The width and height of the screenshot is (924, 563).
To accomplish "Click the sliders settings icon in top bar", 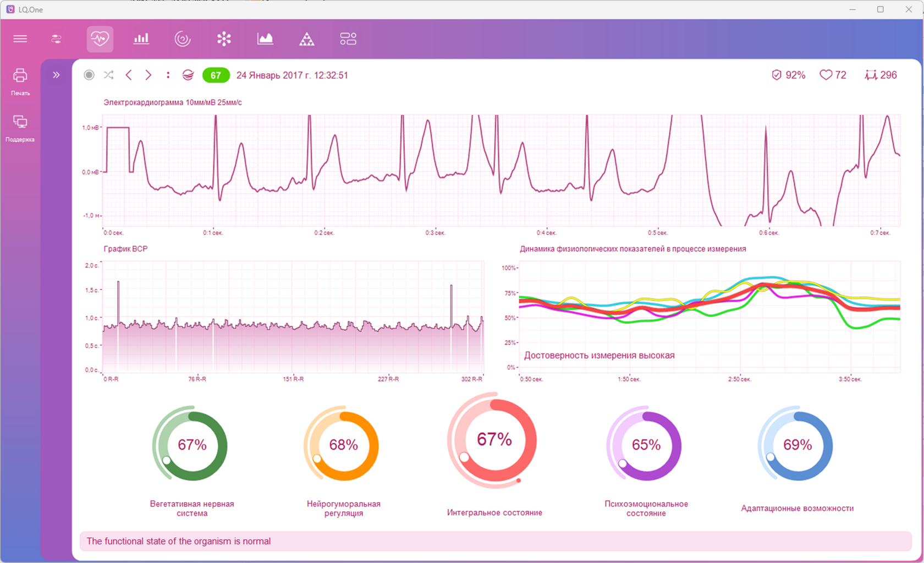I will (x=56, y=39).
